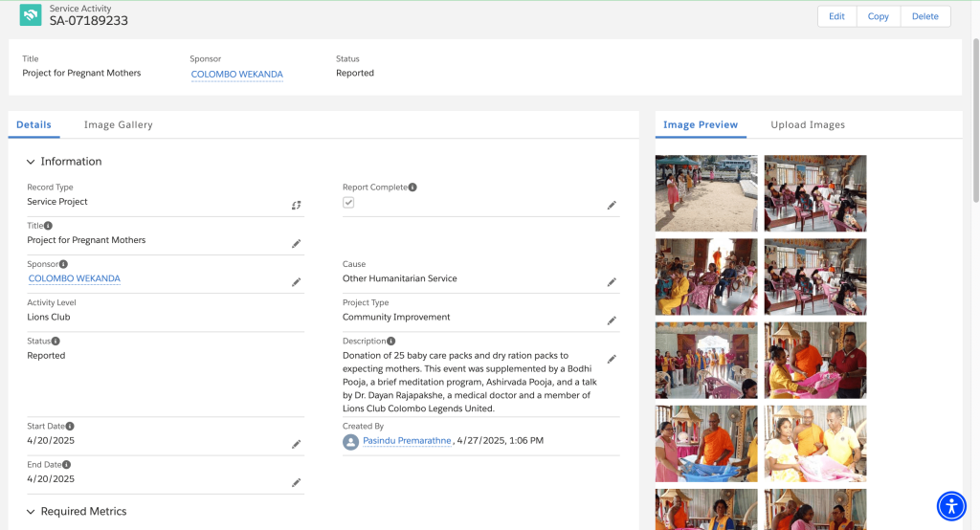Click the Delete button
Image resolution: width=980 pixels, height=530 pixels.
pyautogui.click(x=925, y=16)
